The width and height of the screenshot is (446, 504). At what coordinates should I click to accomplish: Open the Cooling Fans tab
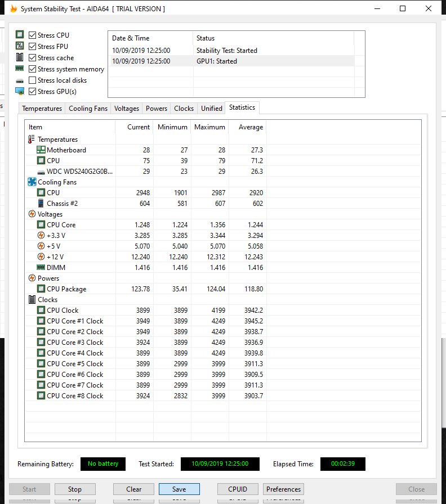(x=88, y=109)
